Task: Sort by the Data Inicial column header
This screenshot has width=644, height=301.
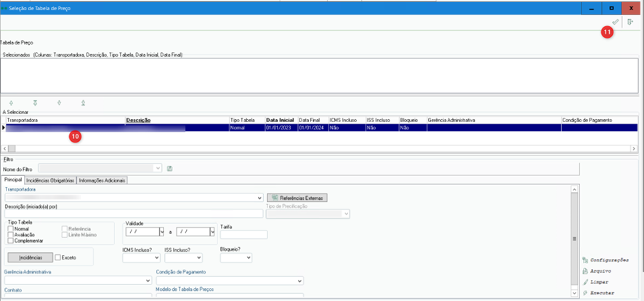Action: pos(281,120)
